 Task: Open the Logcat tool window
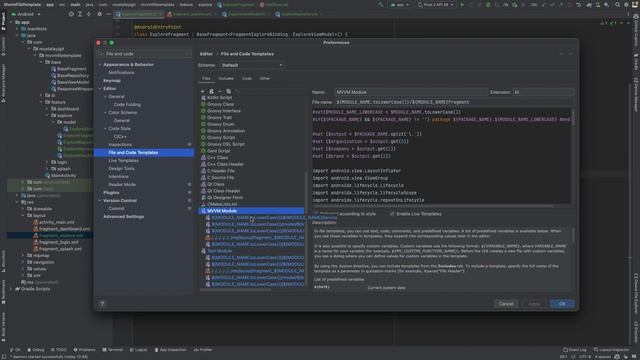pos(138,350)
